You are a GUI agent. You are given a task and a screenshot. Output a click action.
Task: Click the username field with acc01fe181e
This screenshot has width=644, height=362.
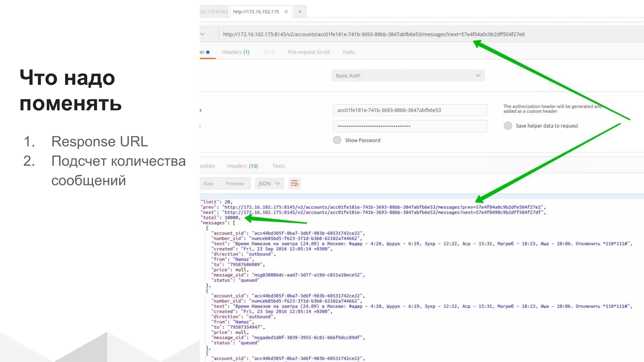pyautogui.click(x=409, y=110)
